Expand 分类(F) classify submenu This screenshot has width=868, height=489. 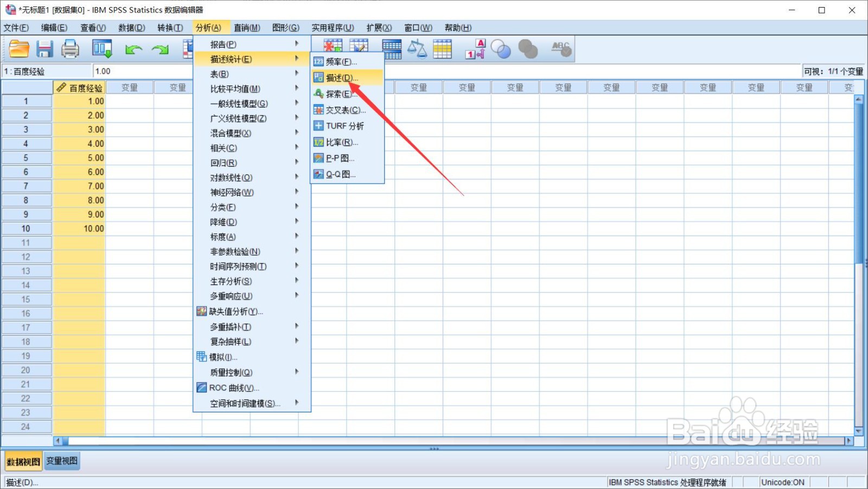[252, 207]
